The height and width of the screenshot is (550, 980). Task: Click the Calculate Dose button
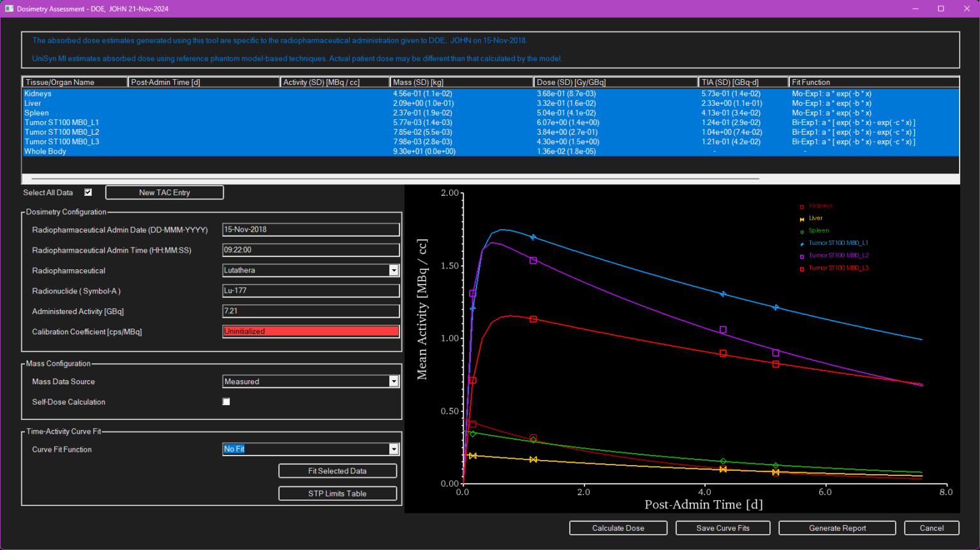(x=618, y=528)
